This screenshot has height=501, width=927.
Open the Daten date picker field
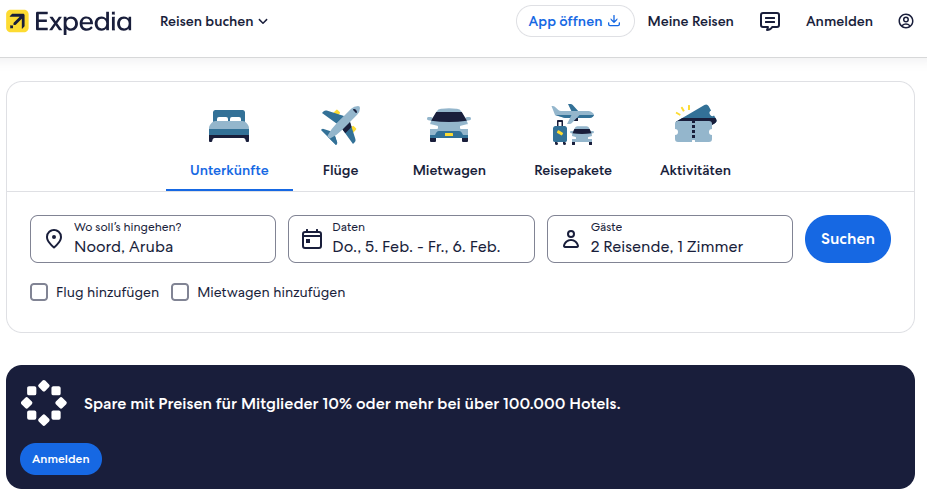[411, 239]
